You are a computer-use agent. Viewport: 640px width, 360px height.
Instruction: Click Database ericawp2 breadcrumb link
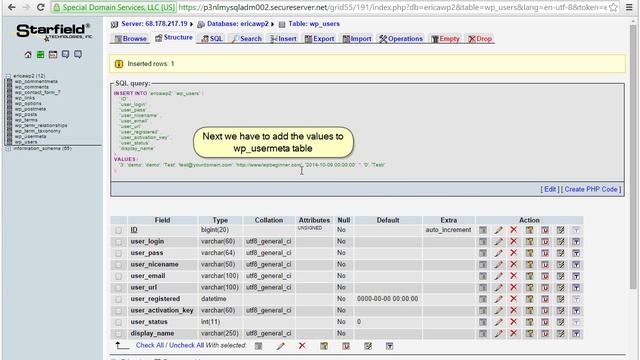tap(238, 24)
